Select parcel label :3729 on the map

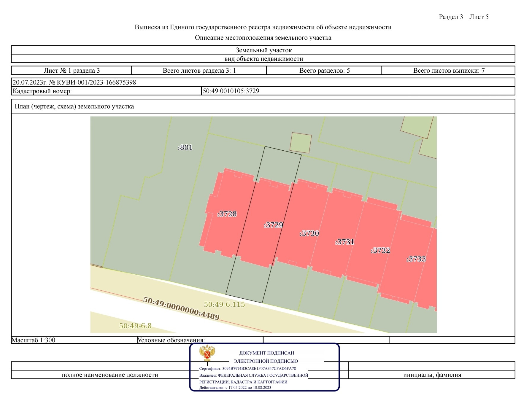coord(273,225)
